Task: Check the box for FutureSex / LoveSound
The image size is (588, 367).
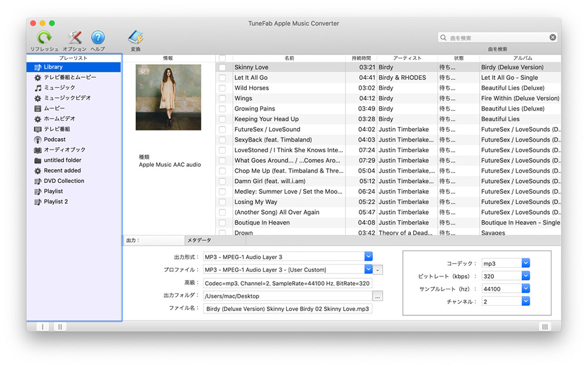Action: click(222, 129)
